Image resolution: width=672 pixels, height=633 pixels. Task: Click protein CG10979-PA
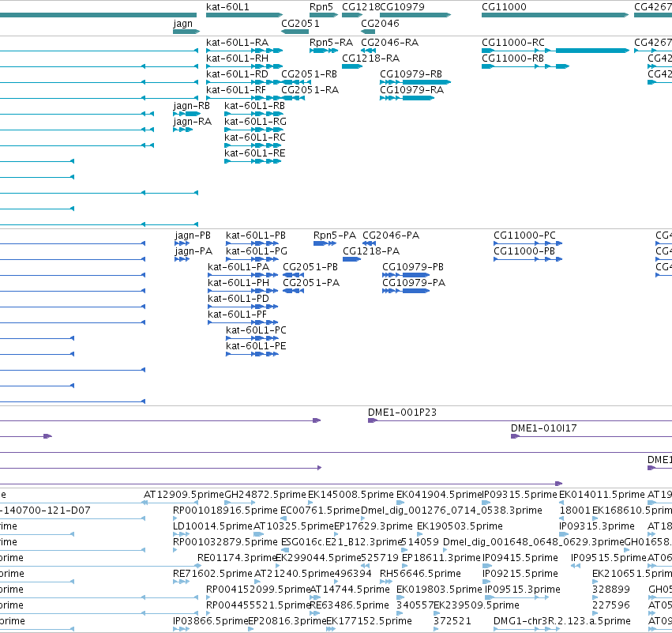click(x=414, y=283)
